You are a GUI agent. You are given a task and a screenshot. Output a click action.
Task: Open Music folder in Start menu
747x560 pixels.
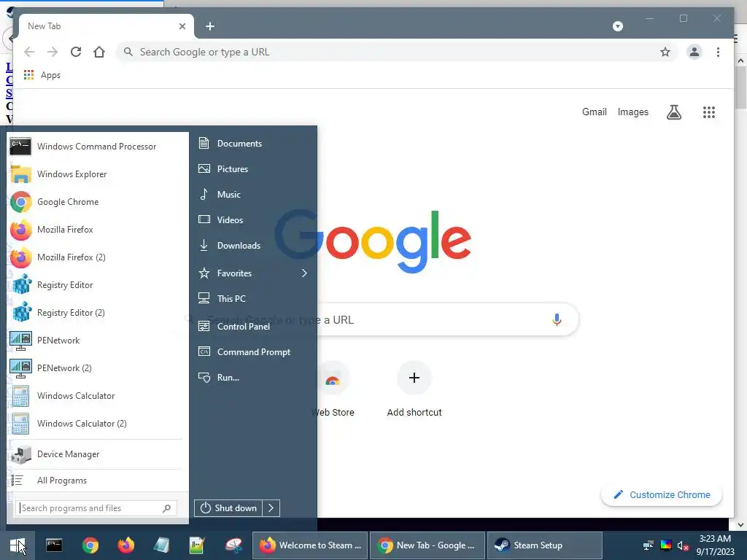click(x=253, y=194)
